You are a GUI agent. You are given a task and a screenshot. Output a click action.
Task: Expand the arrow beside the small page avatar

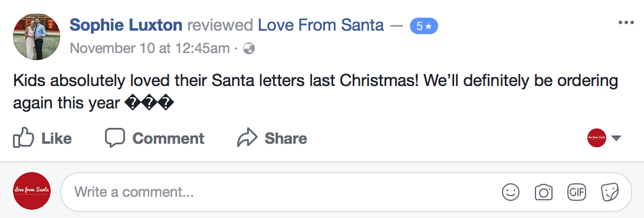click(x=616, y=138)
